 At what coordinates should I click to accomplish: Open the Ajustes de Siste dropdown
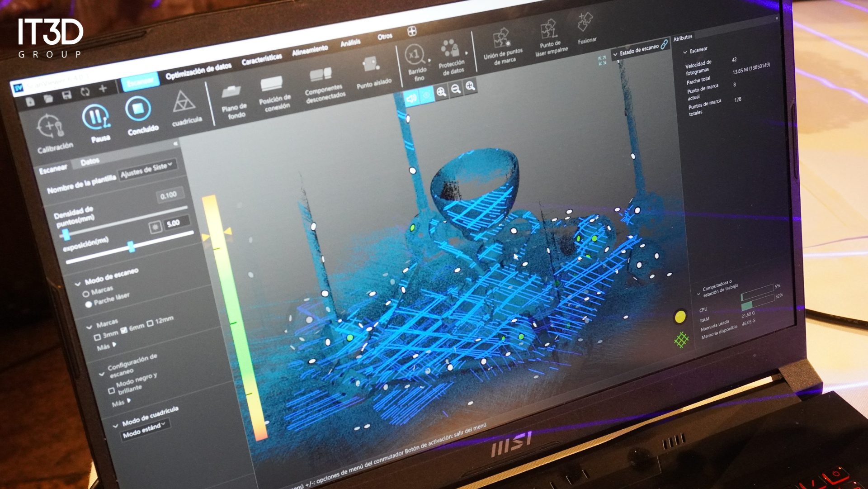coord(146,170)
